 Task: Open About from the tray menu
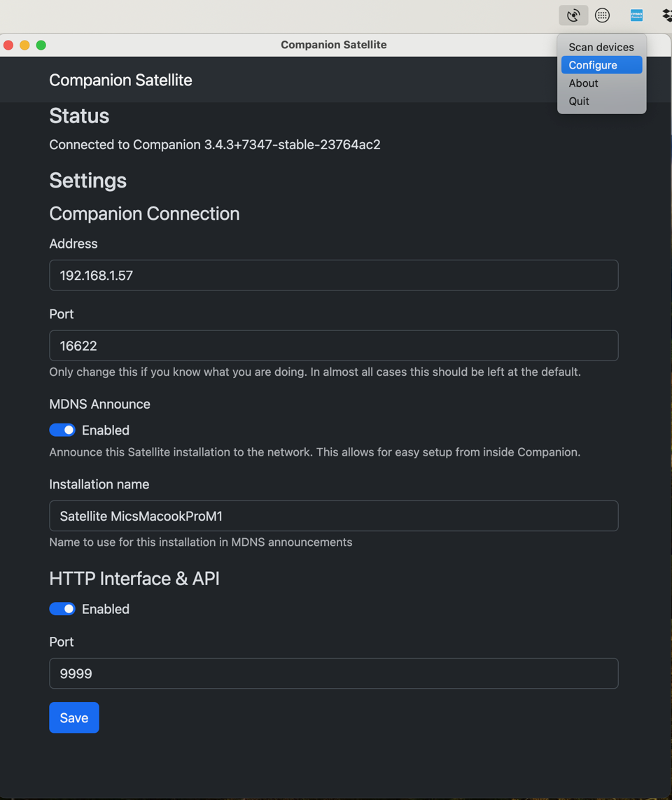[583, 83]
